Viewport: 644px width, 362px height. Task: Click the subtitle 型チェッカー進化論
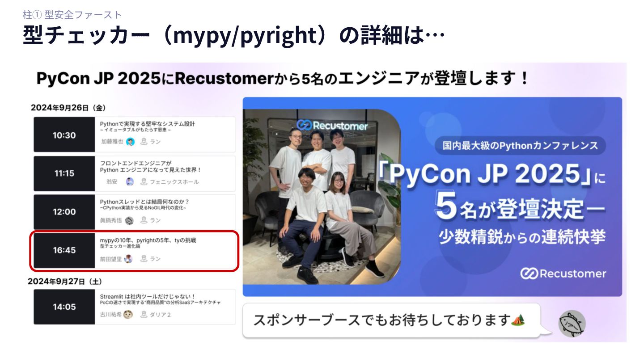pos(120,247)
